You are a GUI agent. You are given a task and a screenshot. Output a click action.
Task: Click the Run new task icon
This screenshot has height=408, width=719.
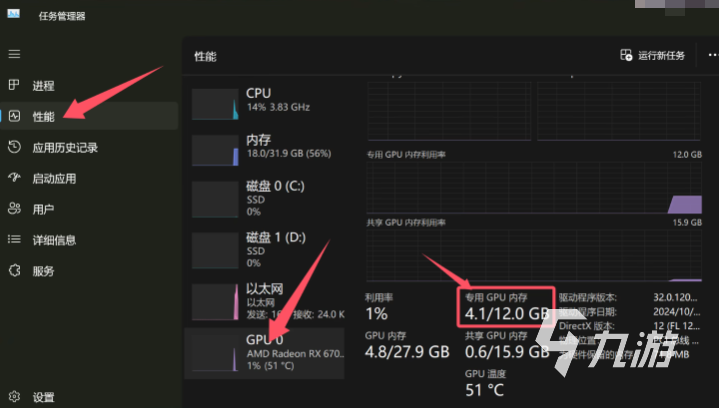pyautogui.click(x=626, y=55)
